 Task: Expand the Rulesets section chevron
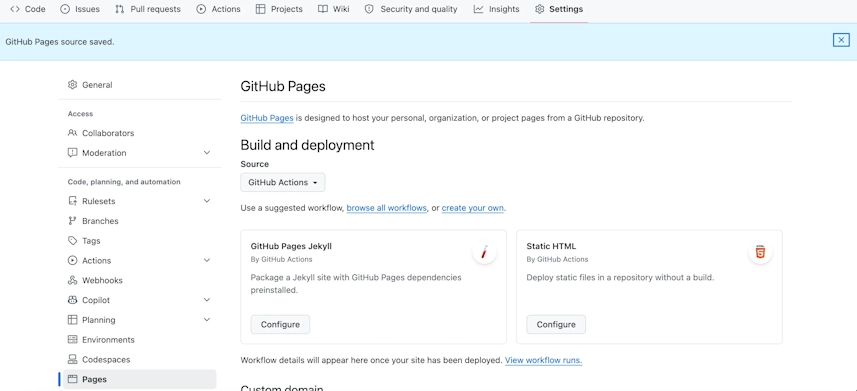(207, 201)
